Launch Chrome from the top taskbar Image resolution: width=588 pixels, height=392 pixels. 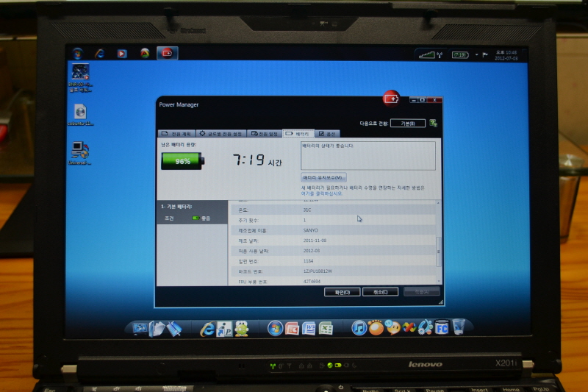coord(145,53)
